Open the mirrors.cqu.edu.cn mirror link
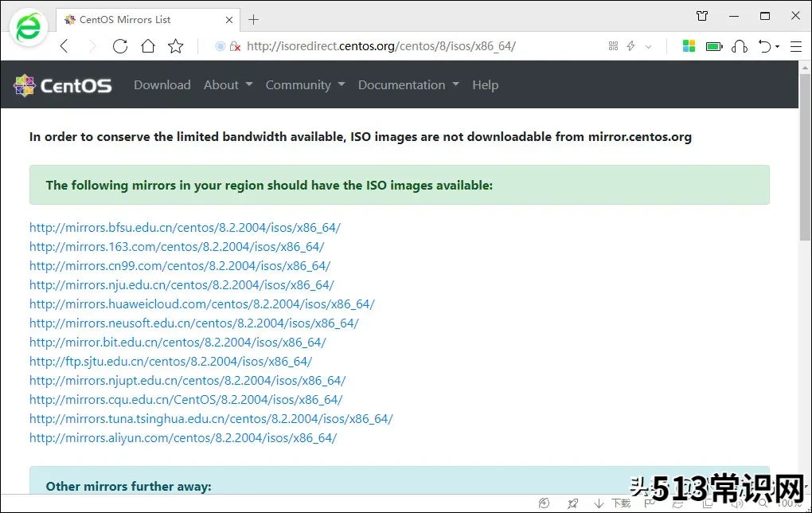Viewport: 812px width, 513px height. (186, 400)
